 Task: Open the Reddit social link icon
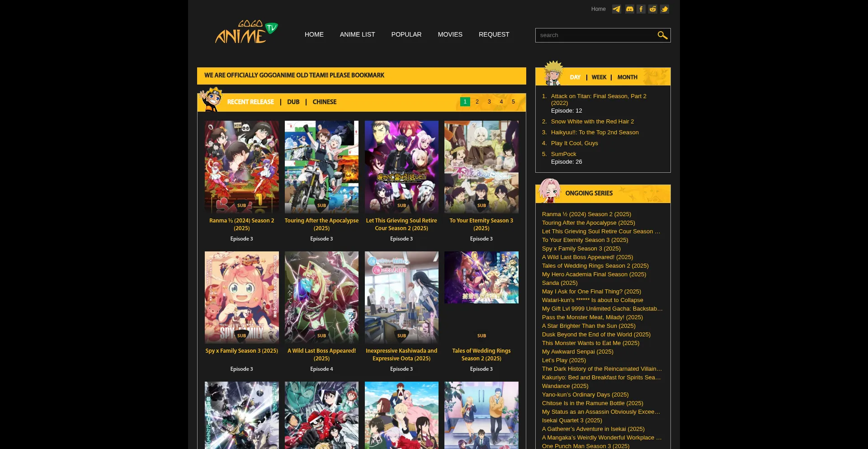(x=653, y=9)
